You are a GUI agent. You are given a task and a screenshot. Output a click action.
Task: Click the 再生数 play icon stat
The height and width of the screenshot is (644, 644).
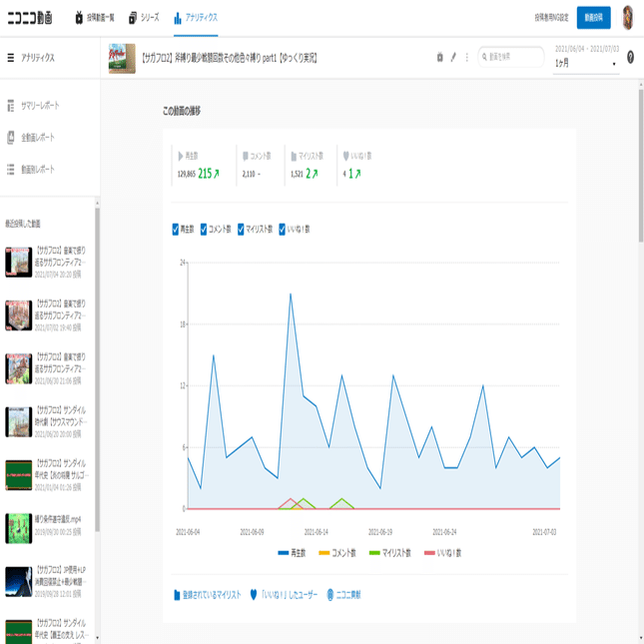click(181, 156)
